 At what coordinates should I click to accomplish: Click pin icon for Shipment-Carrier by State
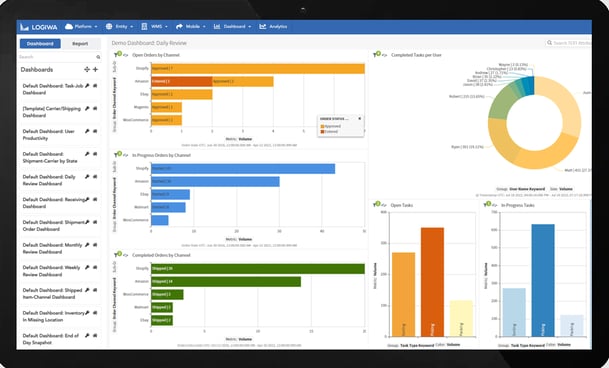pyautogui.click(x=87, y=154)
